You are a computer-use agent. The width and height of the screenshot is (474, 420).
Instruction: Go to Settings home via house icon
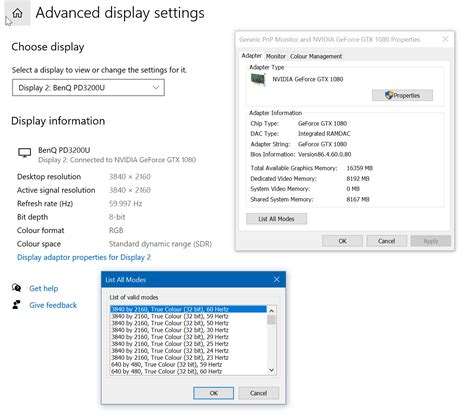pos(17,13)
